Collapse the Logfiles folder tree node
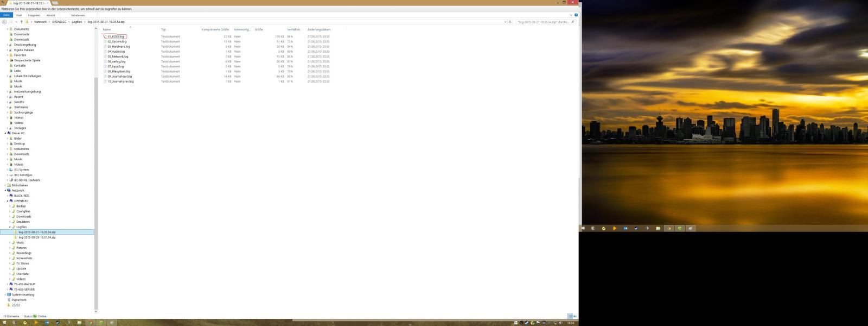This screenshot has width=868, height=326. [x=9, y=227]
